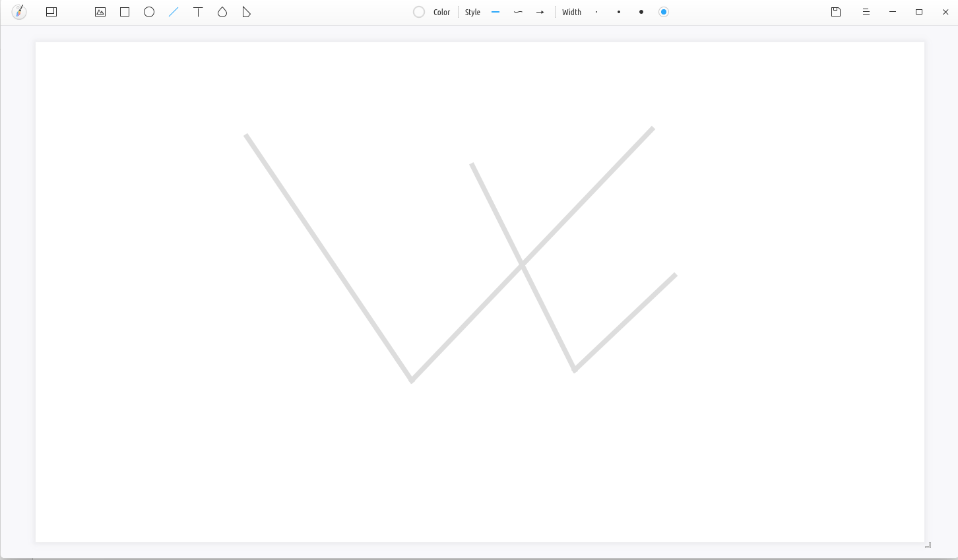Select the Import image tool
Image resolution: width=958 pixels, height=560 pixels.
pos(100,12)
